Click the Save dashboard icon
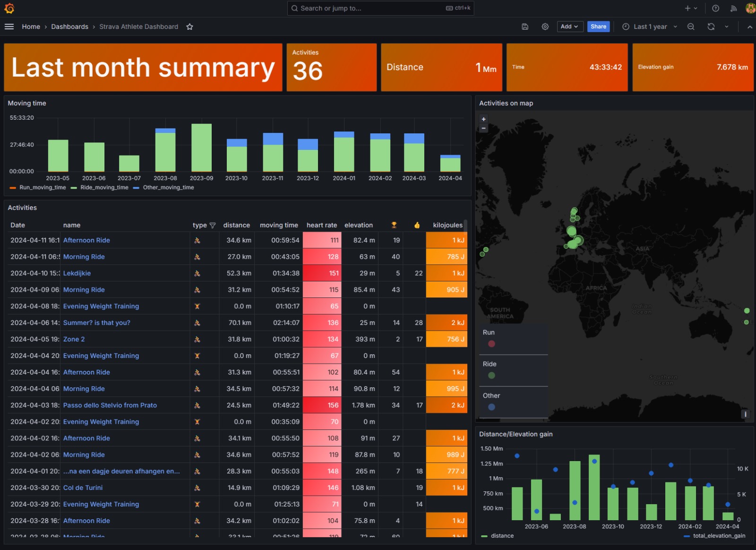 [x=524, y=26]
